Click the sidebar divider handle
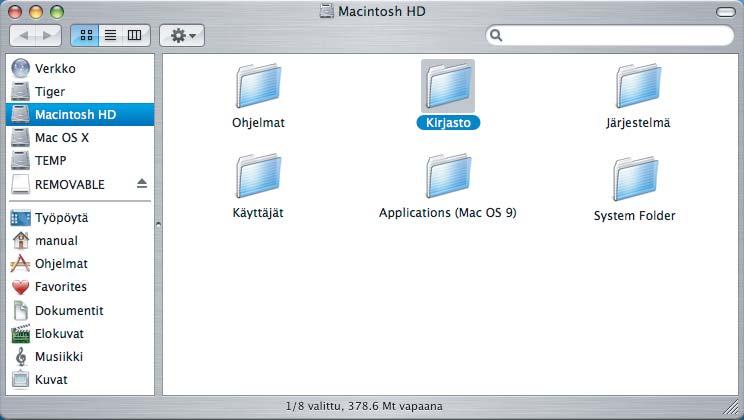The image size is (744, 420). (x=158, y=224)
